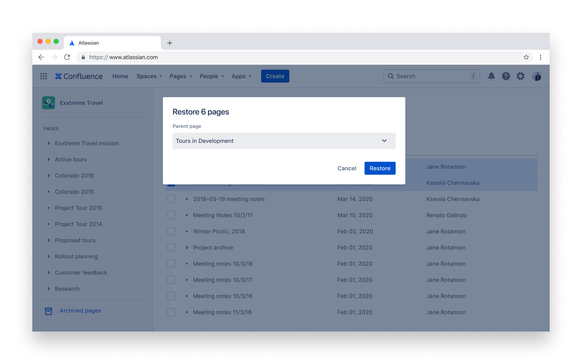
Task: Open the settings gear icon
Action: tap(520, 76)
